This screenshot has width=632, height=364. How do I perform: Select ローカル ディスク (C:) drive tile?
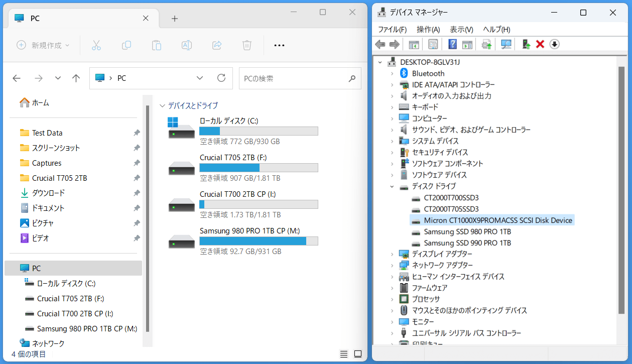[x=243, y=131]
